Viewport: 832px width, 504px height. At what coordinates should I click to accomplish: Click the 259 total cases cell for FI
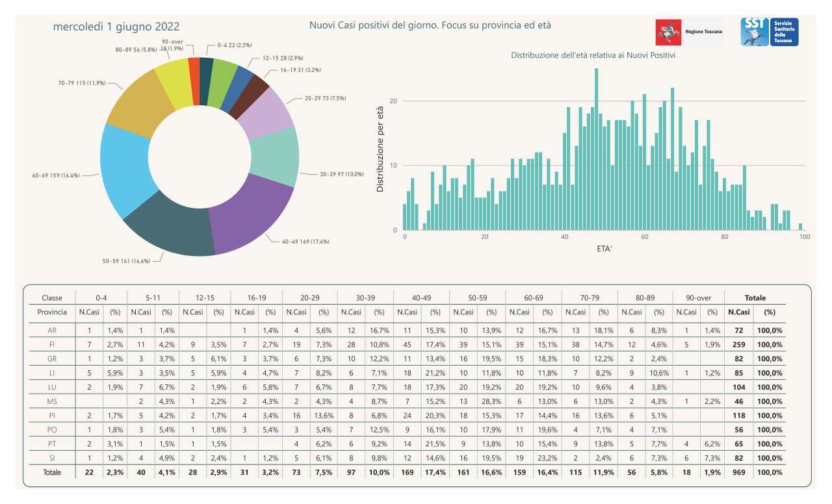tap(738, 344)
